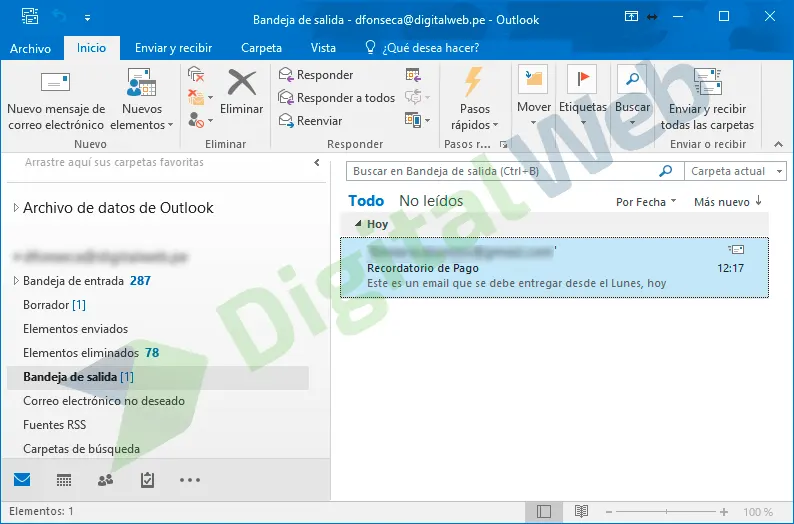794x524 pixels.
Task: Open the Fuentes RSS folder
Action: coord(55,425)
